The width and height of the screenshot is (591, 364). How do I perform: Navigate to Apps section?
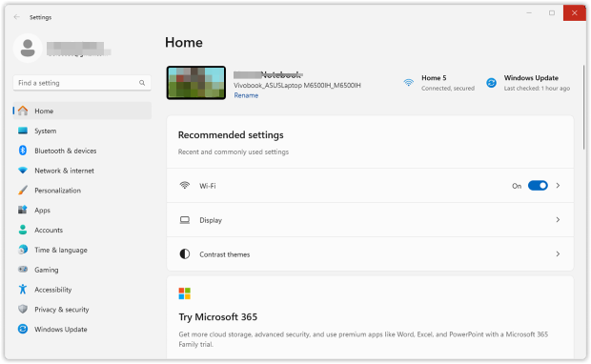[x=82, y=211]
